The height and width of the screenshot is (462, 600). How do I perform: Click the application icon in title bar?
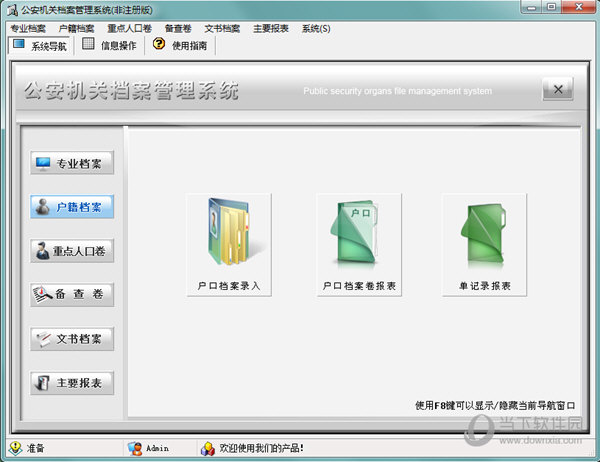tap(12, 10)
